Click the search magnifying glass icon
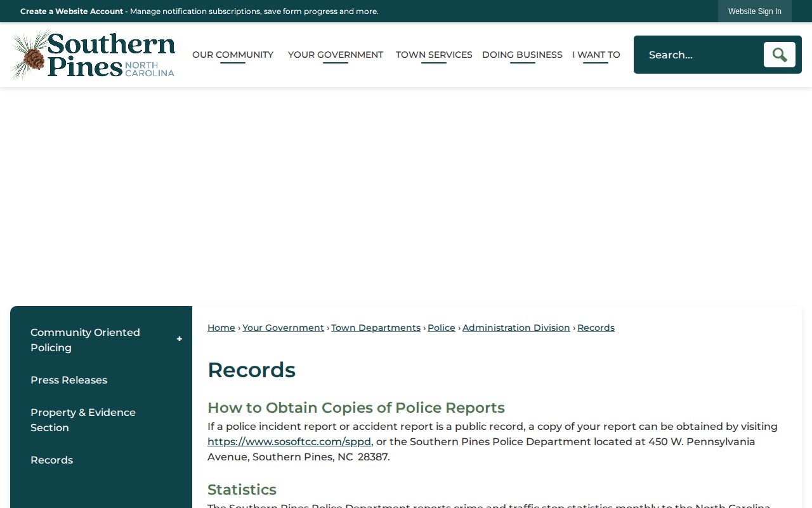Screen dimensions: 812x508 point(779,55)
